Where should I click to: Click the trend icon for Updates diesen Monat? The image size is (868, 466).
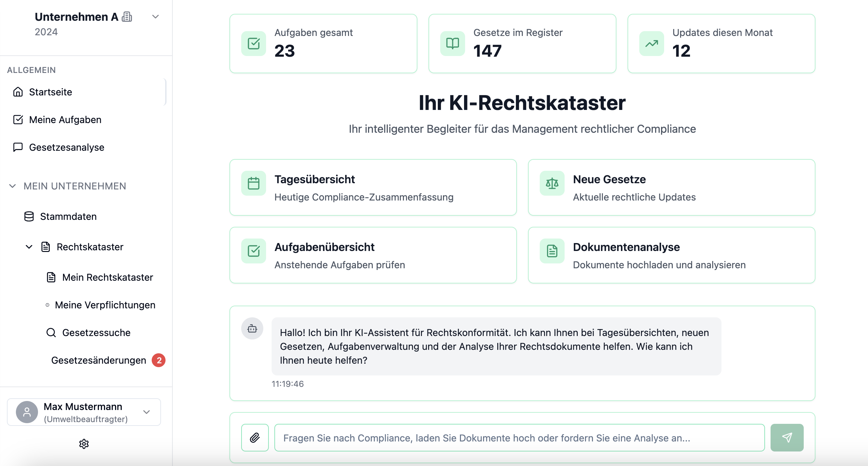(x=651, y=44)
